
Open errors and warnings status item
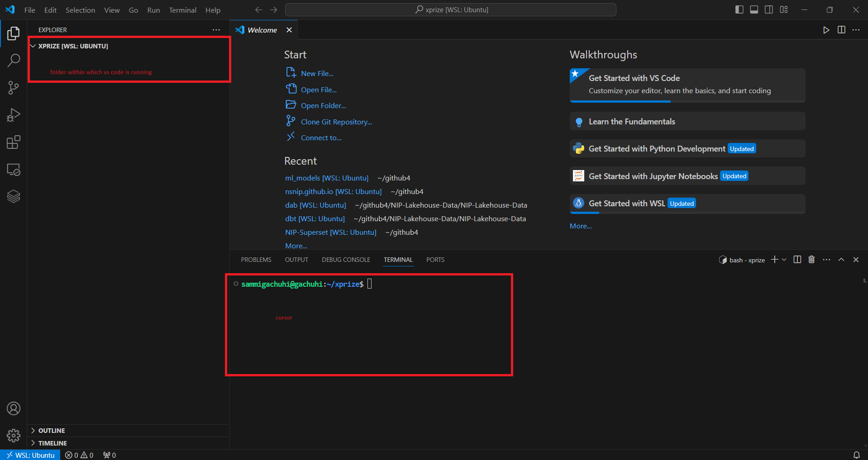tap(79, 455)
